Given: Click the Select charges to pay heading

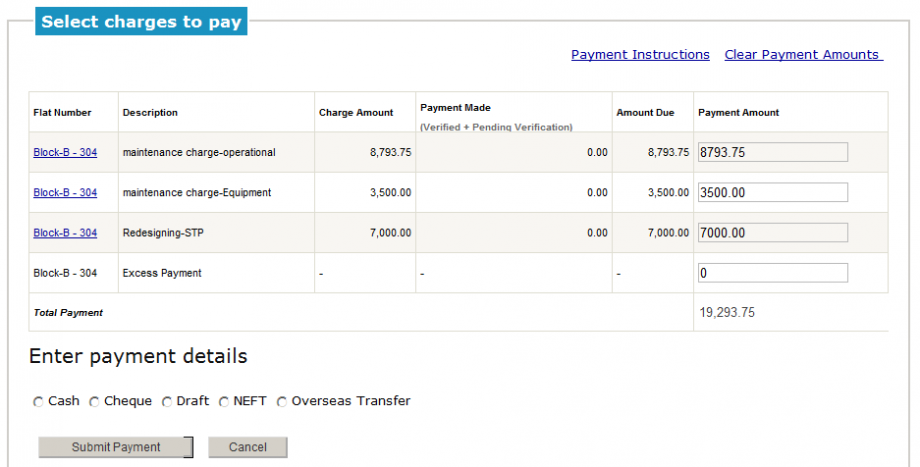Looking at the screenshot, I should tap(141, 22).
